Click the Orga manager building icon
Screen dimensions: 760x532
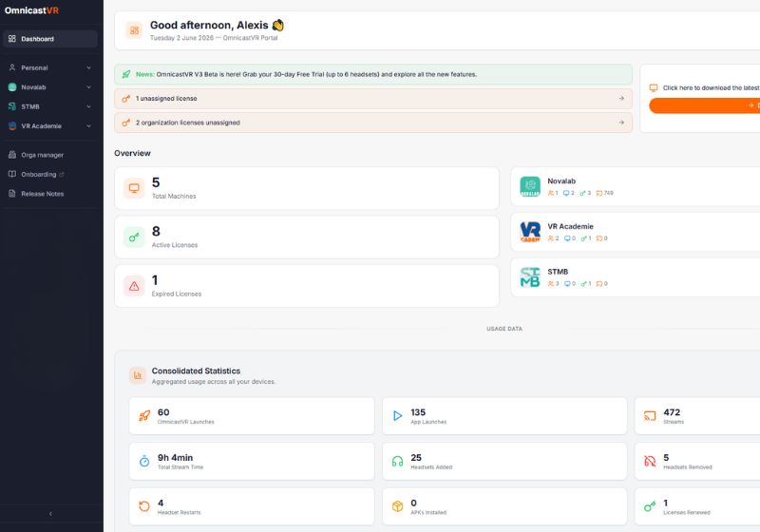tap(12, 155)
